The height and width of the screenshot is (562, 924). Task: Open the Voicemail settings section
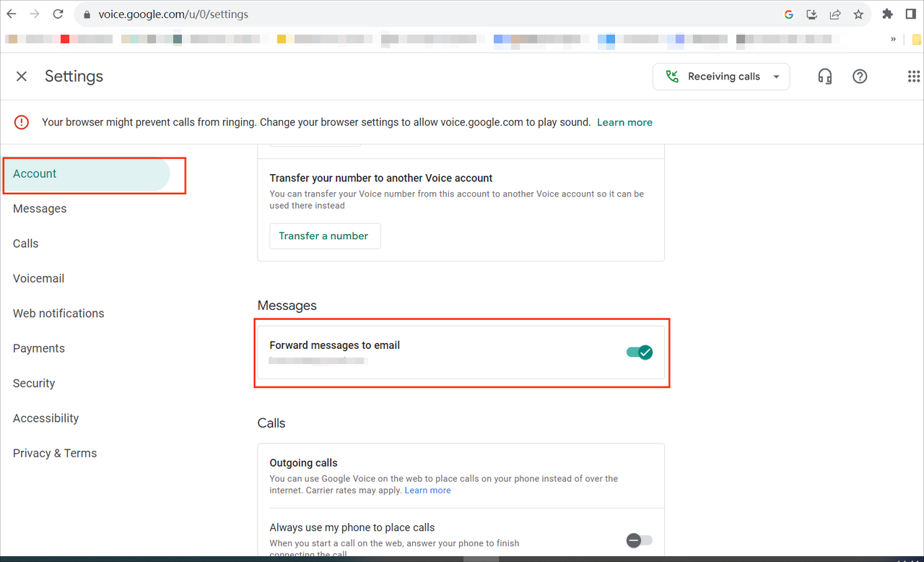(x=38, y=279)
